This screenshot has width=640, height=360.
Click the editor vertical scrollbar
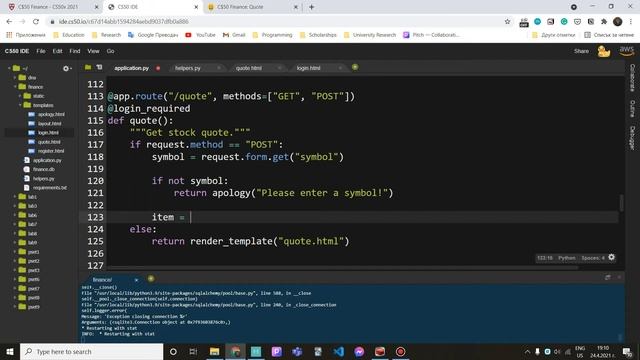tap(621, 203)
